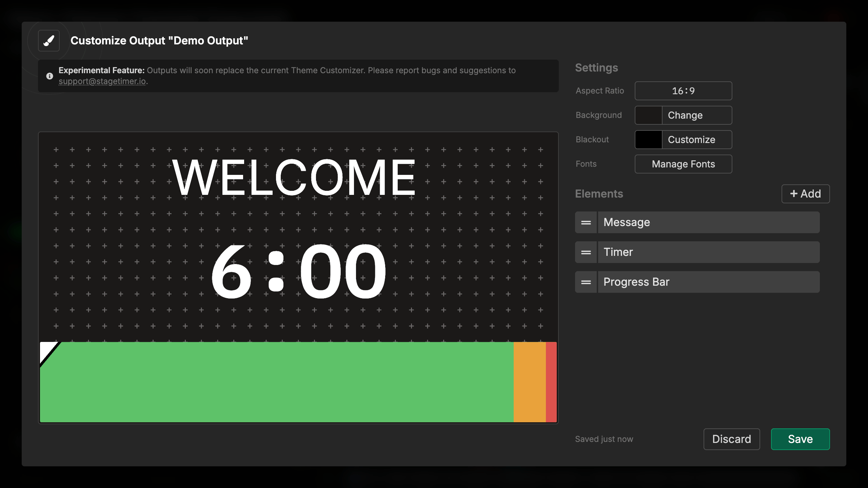This screenshot has width=868, height=488.
Task: Click the drag handle beside the Timer element
Action: point(586,252)
